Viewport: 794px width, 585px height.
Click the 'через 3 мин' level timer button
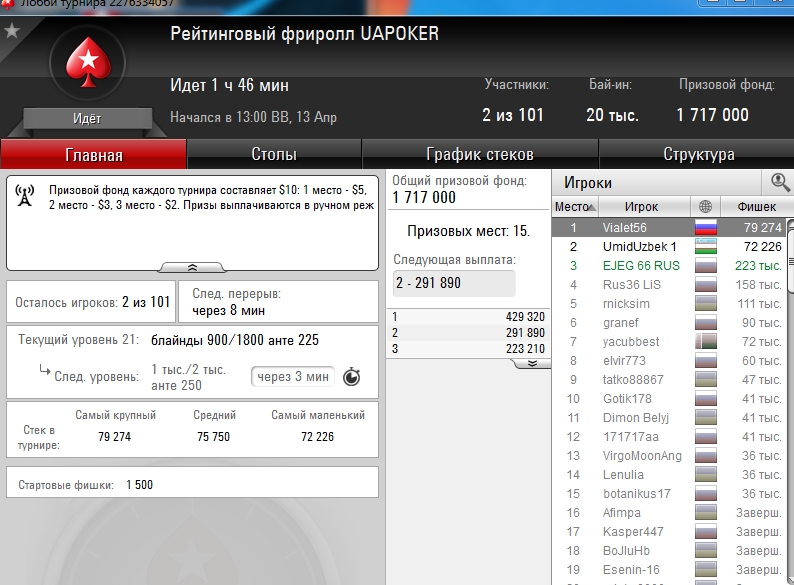pyautogui.click(x=293, y=377)
